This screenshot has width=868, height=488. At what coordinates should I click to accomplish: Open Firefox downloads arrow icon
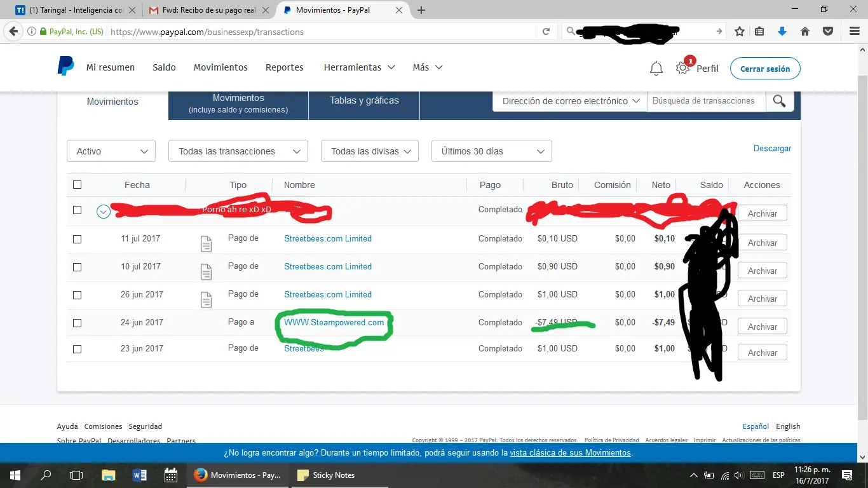pos(782,31)
